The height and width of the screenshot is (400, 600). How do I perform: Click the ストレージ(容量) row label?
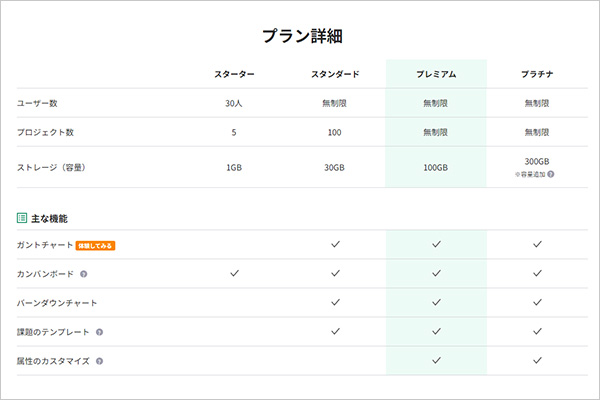click(x=51, y=168)
